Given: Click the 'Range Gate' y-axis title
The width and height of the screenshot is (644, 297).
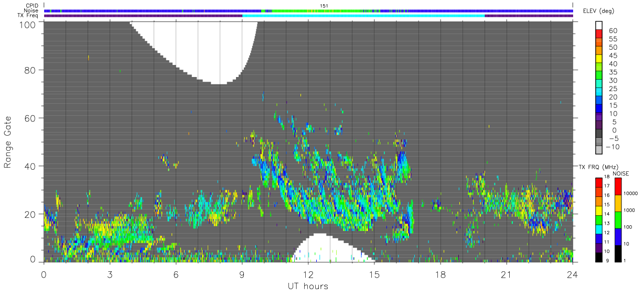Looking at the screenshot, I should point(8,141).
